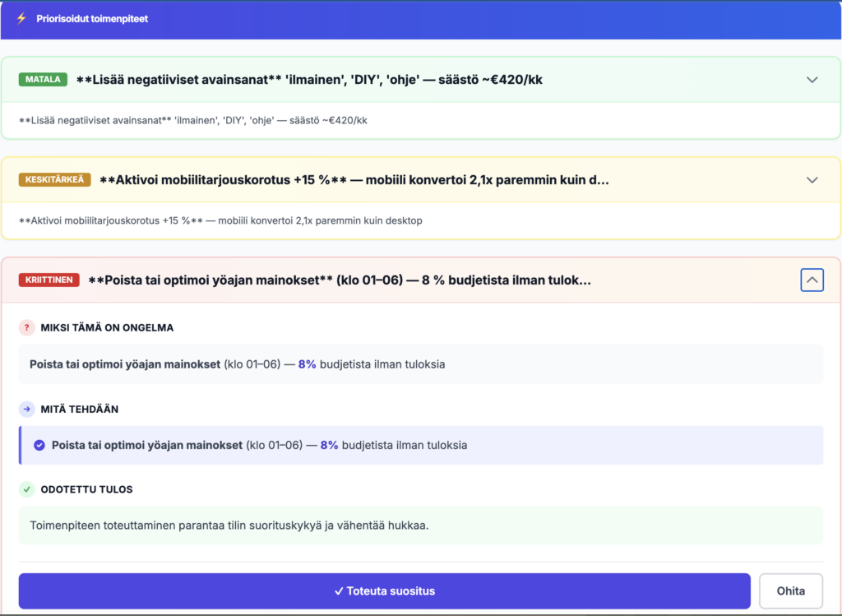This screenshot has height=616, width=842.
Task: Click the yöajan mainokset card title
Action: tap(340, 280)
